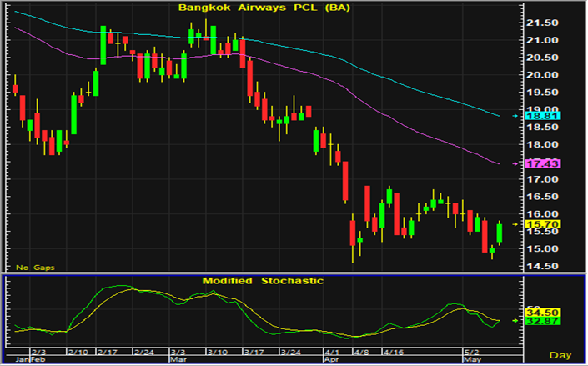Image resolution: width=588 pixels, height=366 pixels.
Task: Click the 2/3 date label
Action: coord(39,353)
